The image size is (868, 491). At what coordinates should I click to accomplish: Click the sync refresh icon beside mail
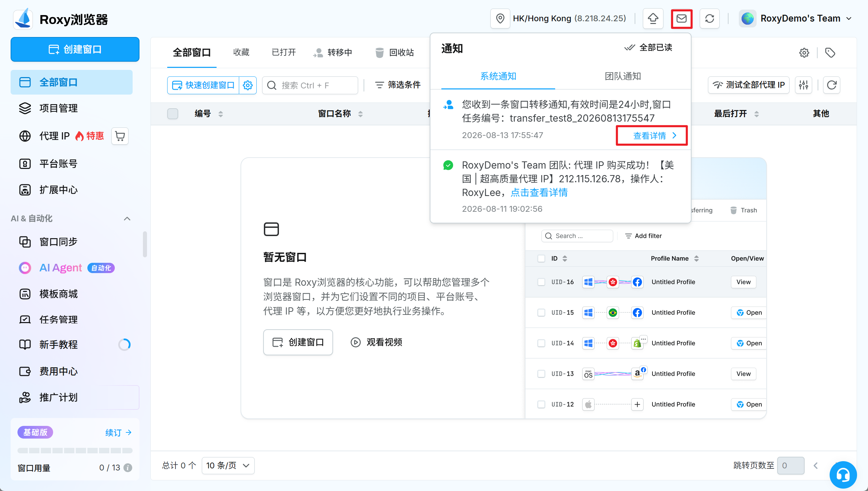click(x=709, y=19)
